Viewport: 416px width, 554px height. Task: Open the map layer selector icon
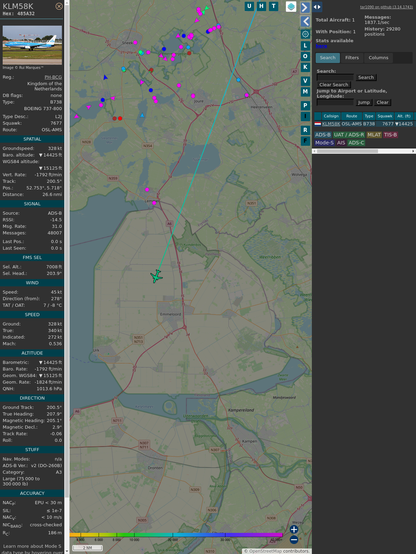291,7
